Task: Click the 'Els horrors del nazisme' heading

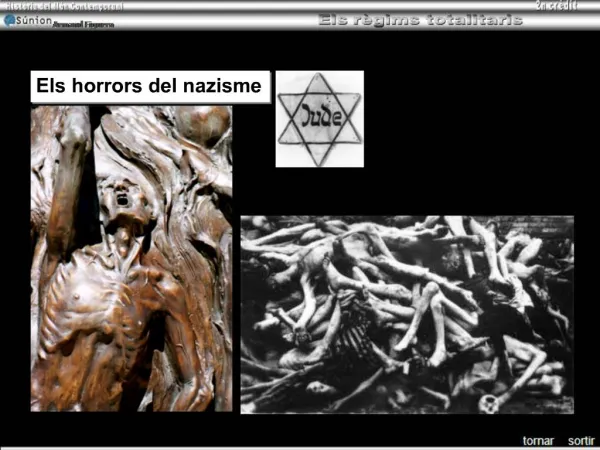Action: pyautogui.click(x=150, y=86)
